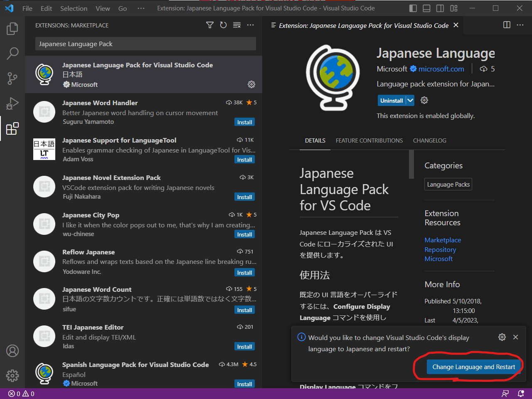532x399 pixels.
Task: Open Run and Debug view
Action: (x=12, y=103)
